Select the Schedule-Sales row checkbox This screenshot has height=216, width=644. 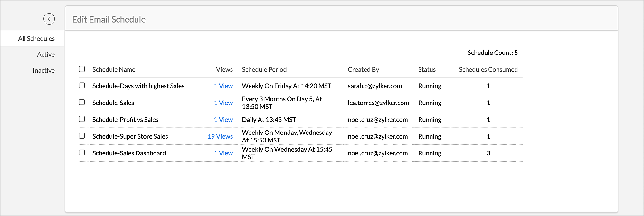tap(82, 102)
